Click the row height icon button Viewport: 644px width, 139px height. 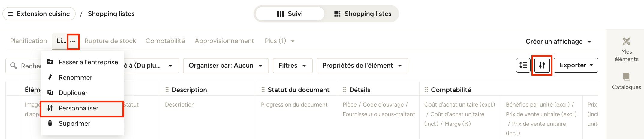click(523, 65)
